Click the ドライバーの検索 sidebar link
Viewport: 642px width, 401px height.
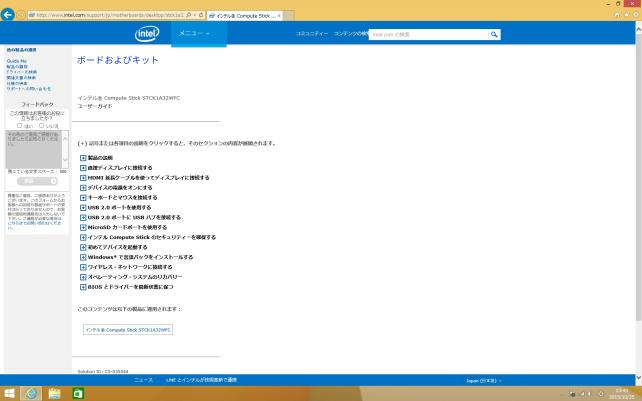(22, 72)
